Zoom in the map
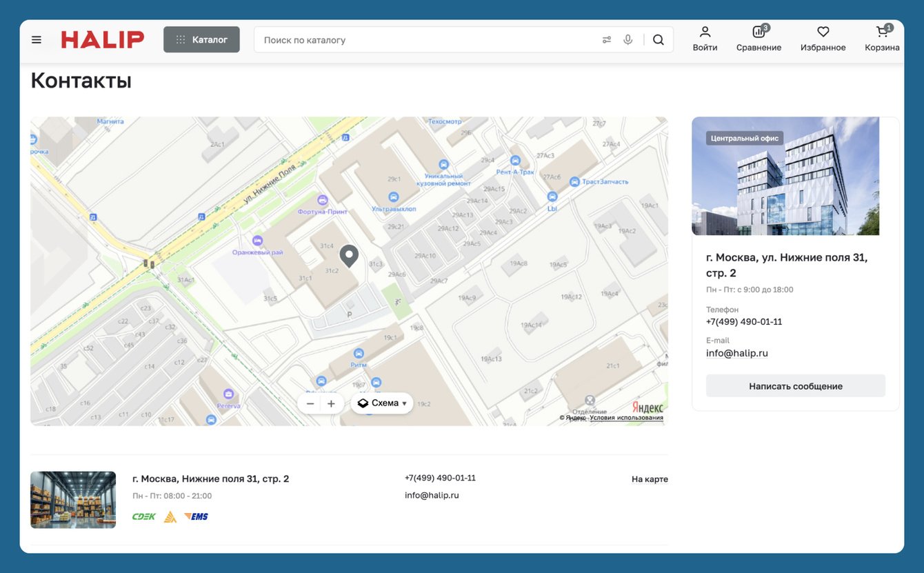 [x=331, y=404]
